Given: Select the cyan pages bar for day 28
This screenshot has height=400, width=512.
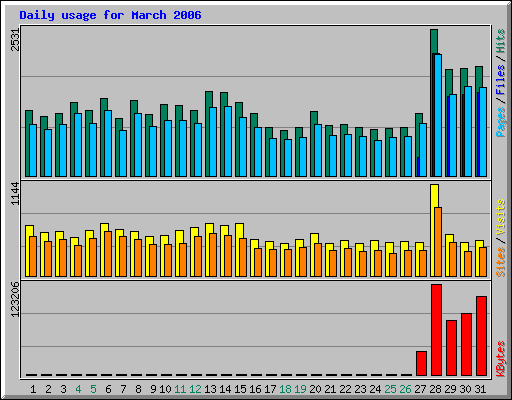Looking at the screenshot, I should 438,115.
